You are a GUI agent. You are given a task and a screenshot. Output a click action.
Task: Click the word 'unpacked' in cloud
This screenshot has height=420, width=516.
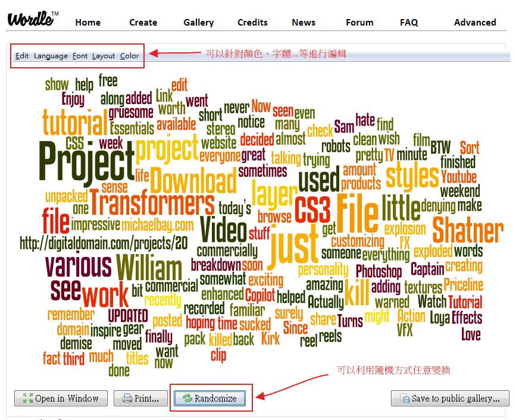(x=67, y=197)
